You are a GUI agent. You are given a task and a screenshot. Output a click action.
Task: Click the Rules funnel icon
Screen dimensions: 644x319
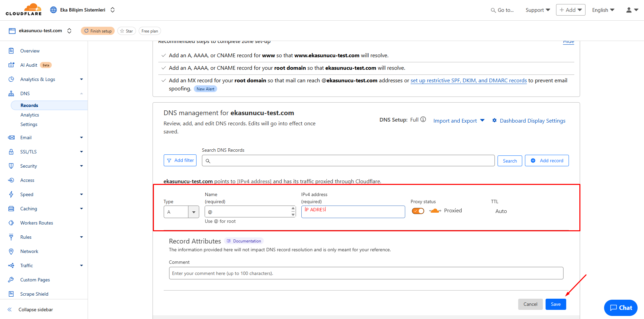(x=11, y=237)
